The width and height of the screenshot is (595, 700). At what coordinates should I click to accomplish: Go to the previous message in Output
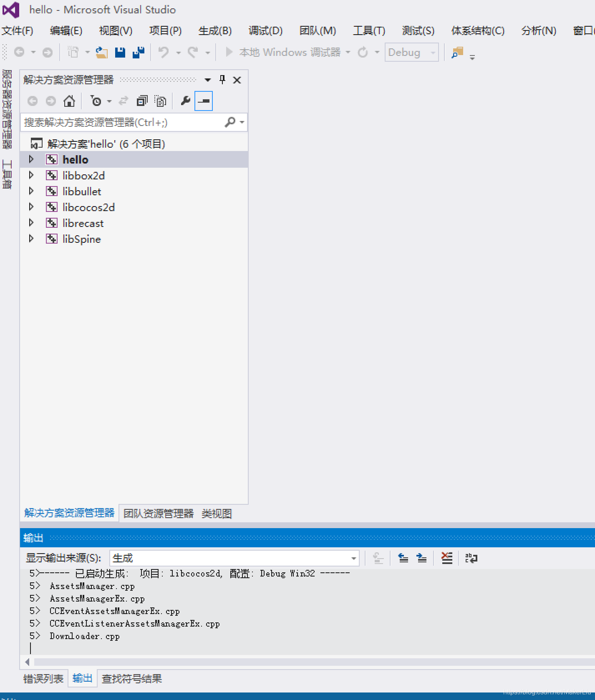(x=403, y=558)
